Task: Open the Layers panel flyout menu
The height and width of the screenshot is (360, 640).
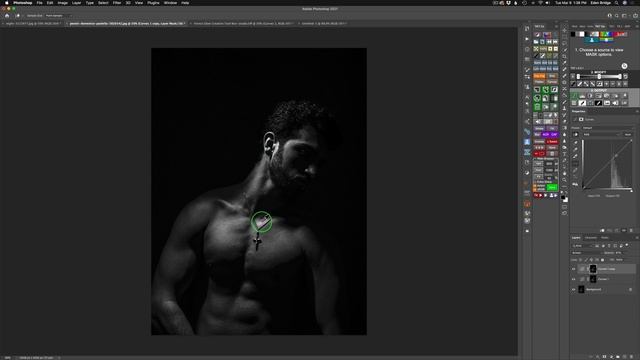Action: pyautogui.click(x=637, y=238)
